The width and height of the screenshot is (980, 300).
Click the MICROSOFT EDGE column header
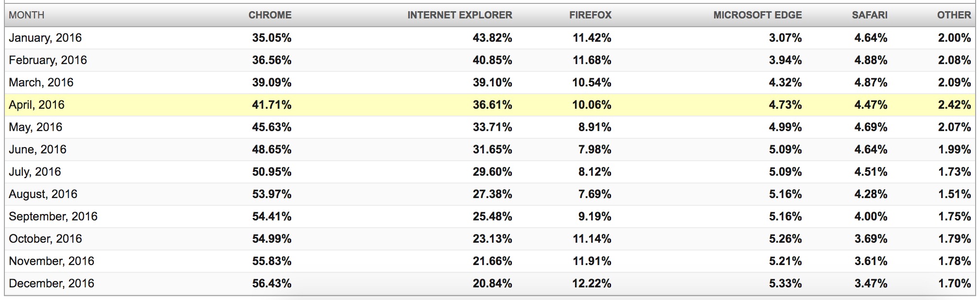point(757,15)
